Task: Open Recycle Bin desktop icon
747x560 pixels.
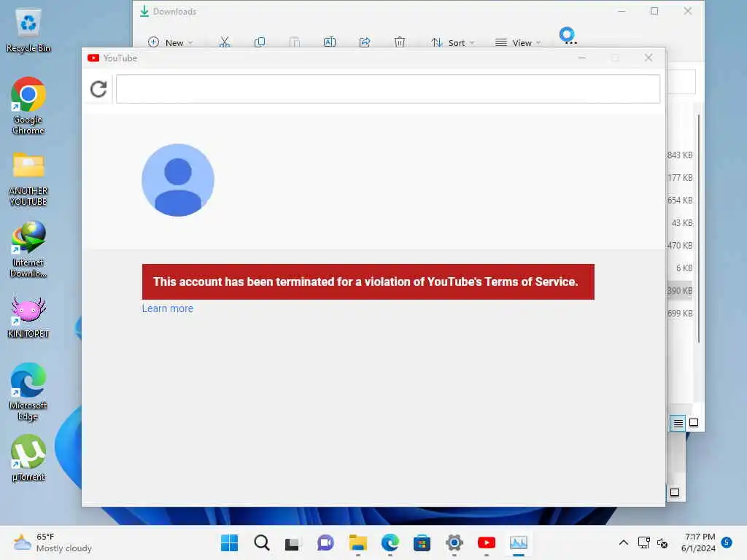Action: (x=28, y=30)
